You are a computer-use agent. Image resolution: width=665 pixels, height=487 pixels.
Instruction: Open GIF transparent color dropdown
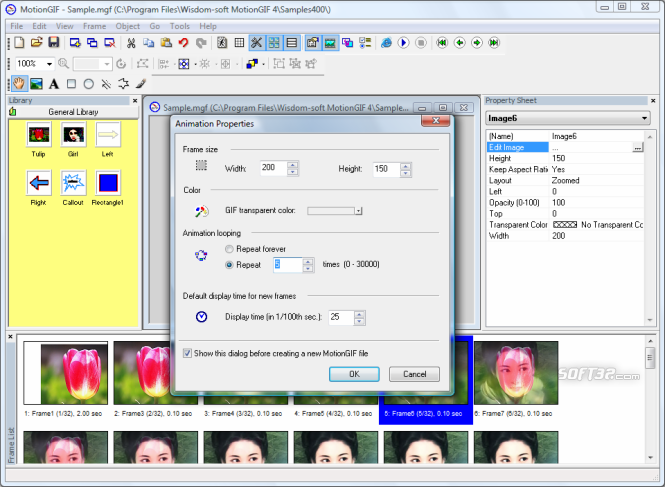[358, 211]
